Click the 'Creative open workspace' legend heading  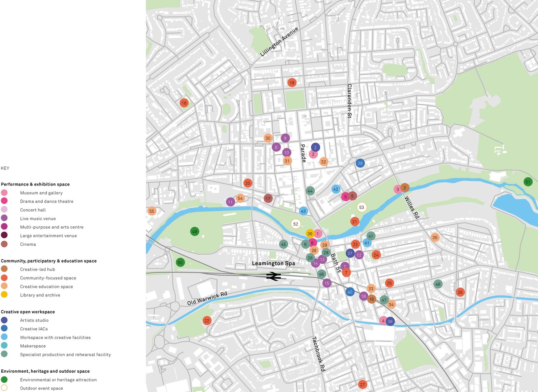[x=28, y=312]
